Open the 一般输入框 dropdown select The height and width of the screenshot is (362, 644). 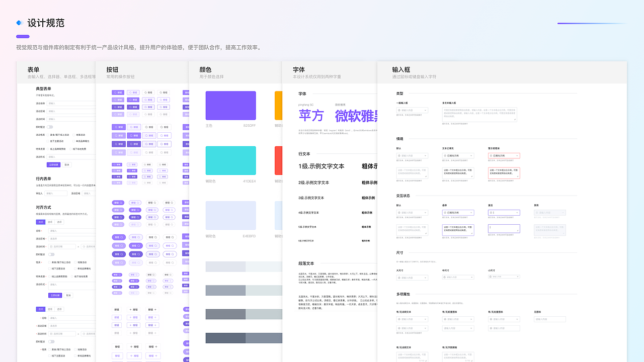(x=425, y=110)
